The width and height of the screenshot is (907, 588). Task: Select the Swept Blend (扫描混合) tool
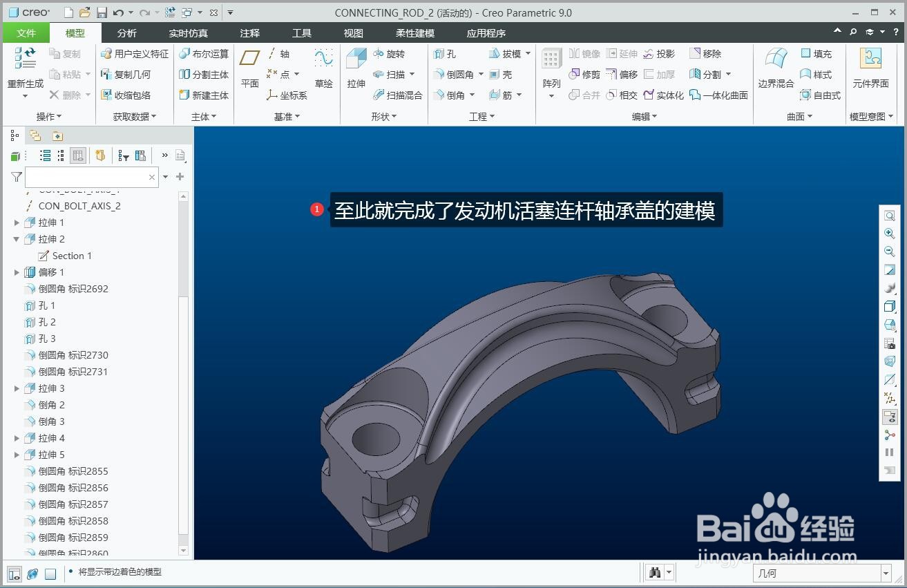tap(397, 95)
